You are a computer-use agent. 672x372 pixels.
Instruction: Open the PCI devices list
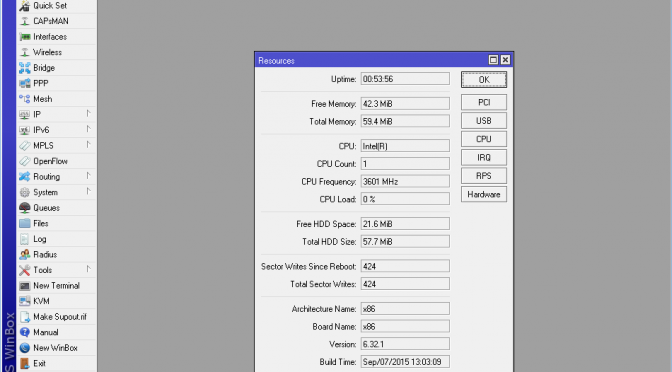click(484, 102)
